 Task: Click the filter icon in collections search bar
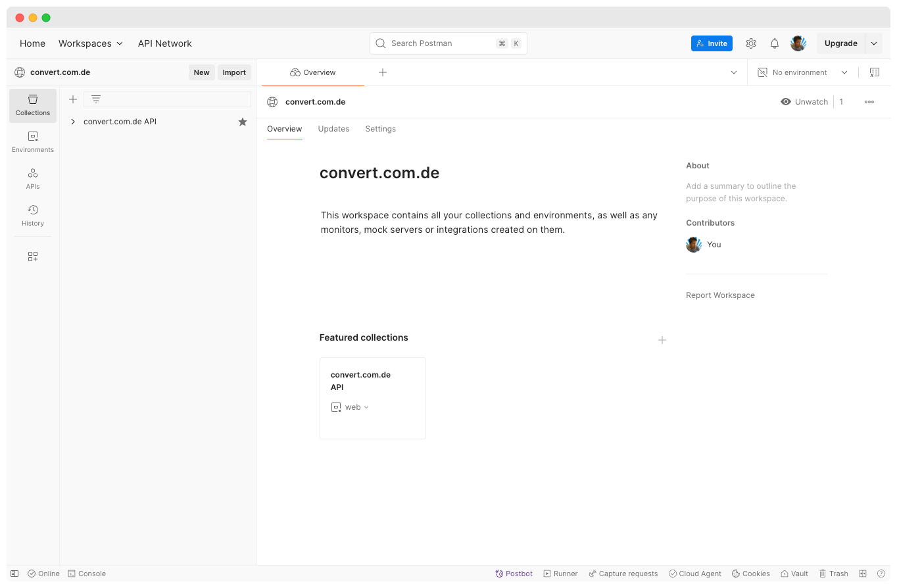pyautogui.click(x=96, y=99)
